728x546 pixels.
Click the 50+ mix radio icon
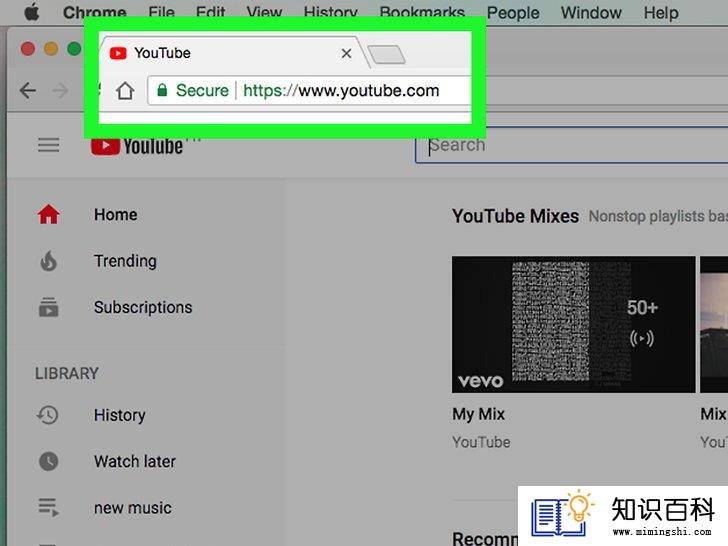642,338
